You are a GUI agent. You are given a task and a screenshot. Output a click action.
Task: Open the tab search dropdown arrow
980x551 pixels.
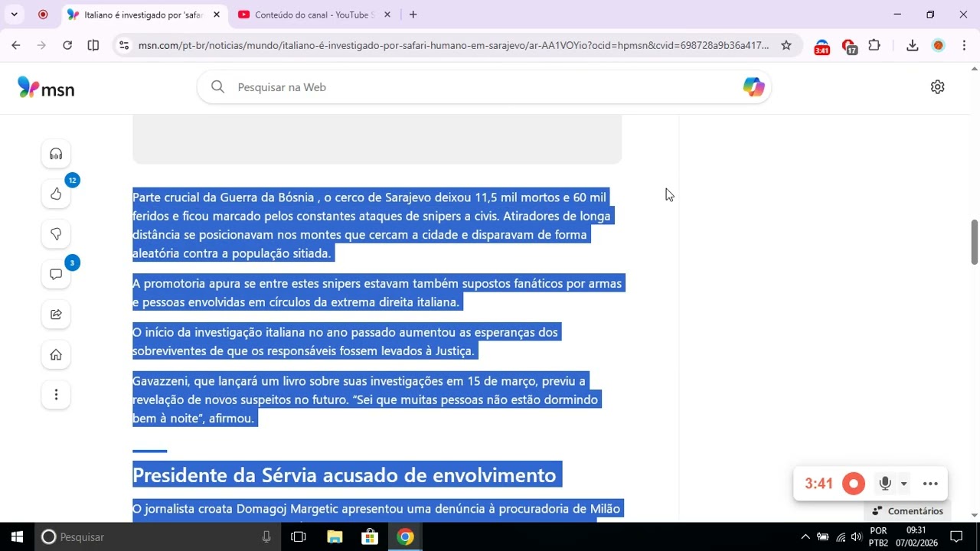[14, 15]
